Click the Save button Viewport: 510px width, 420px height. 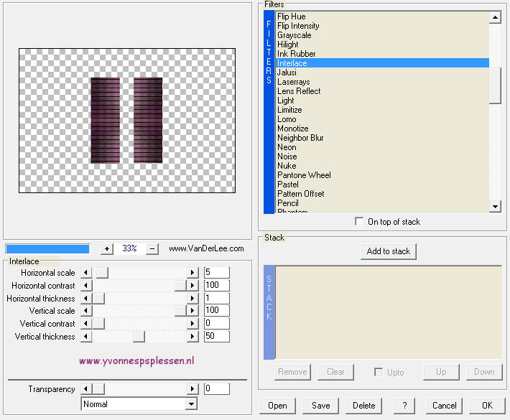click(320, 406)
